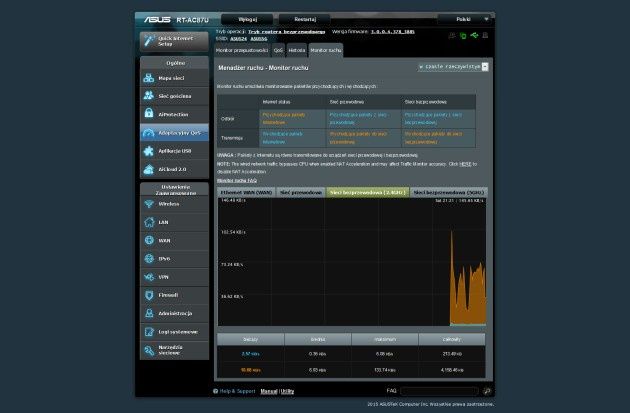The height and width of the screenshot is (413, 630).
Task: Click green USB status icon in header
Action: coord(475,35)
